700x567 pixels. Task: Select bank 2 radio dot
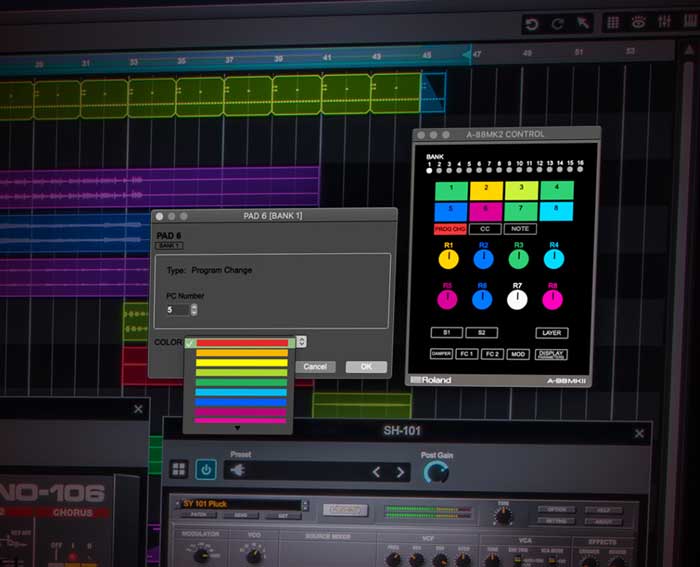[x=439, y=170]
